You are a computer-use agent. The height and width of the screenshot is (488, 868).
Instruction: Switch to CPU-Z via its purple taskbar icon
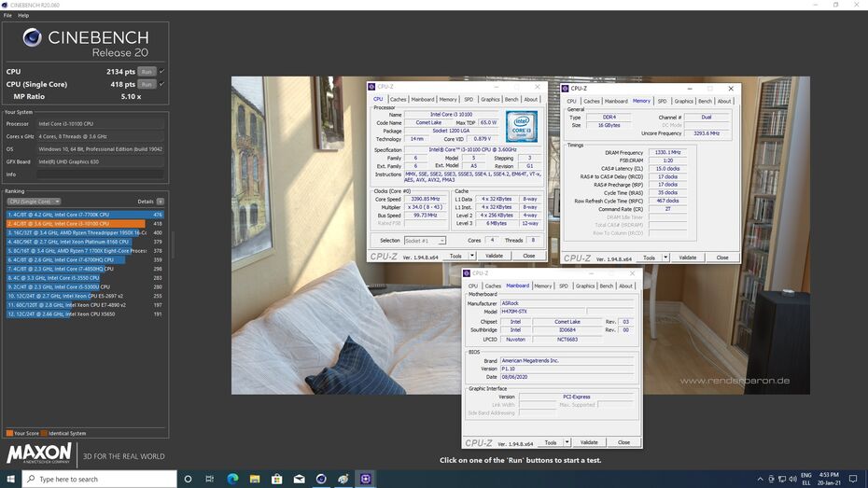tap(365, 480)
